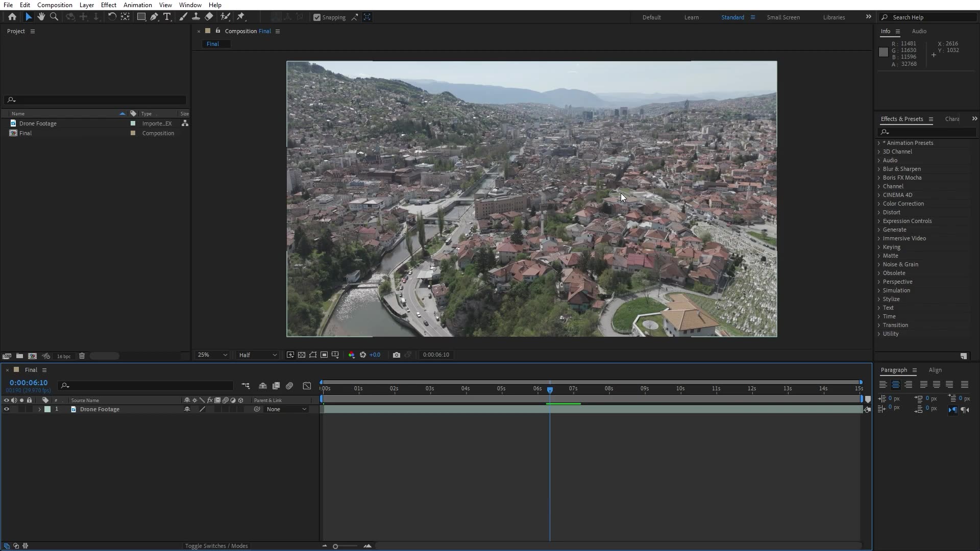
Task: Select the Hand tool
Action: (x=41, y=17)
